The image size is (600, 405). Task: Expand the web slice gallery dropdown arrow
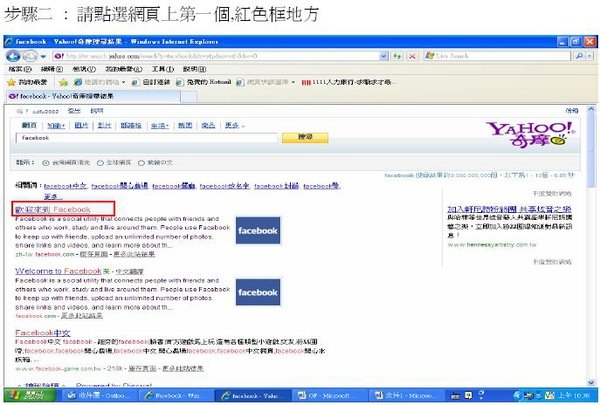tap(293, 82)
